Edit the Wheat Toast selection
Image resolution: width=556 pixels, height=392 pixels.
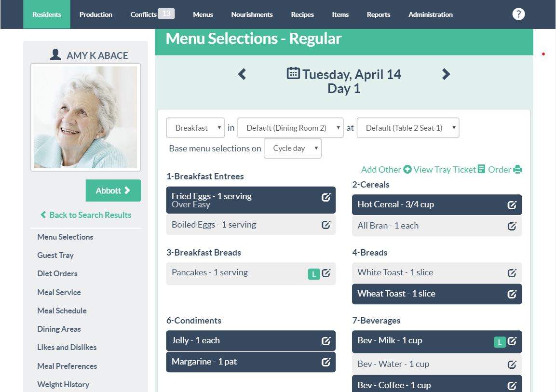(512, 294)
